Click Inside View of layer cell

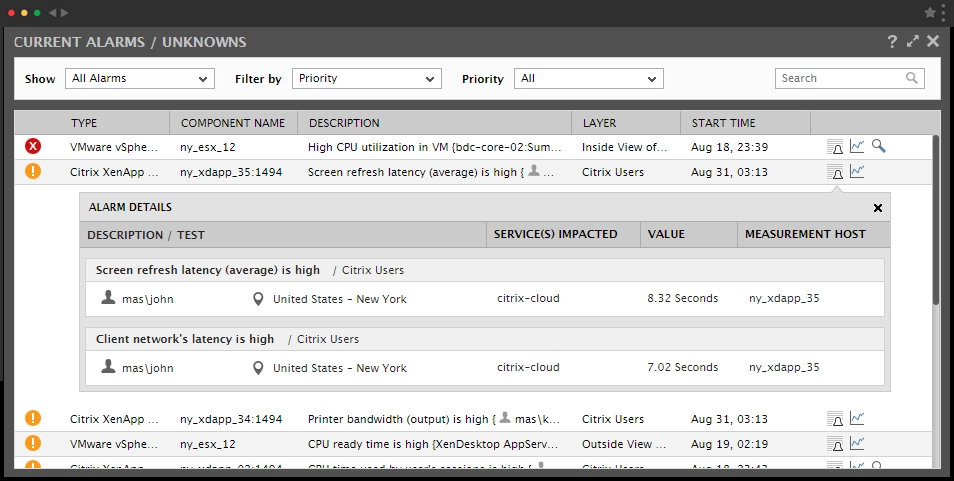pyautogui.click(x=624, y=147)
